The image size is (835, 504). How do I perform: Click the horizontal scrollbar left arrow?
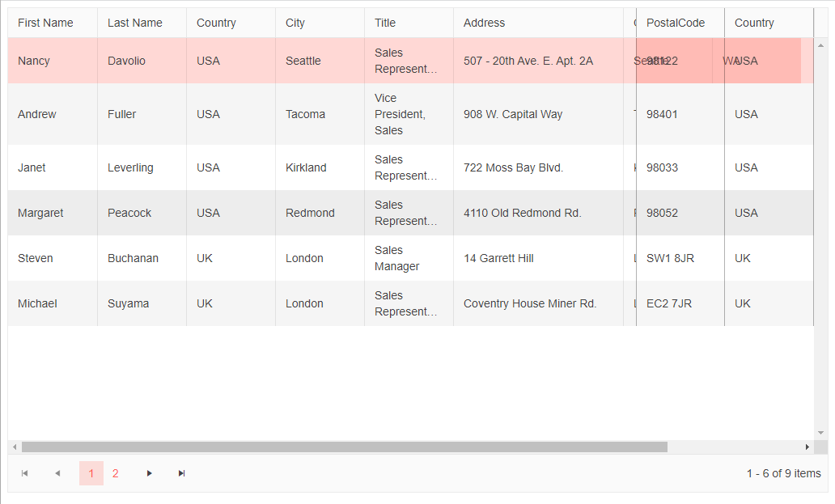[x=14, y=447]
